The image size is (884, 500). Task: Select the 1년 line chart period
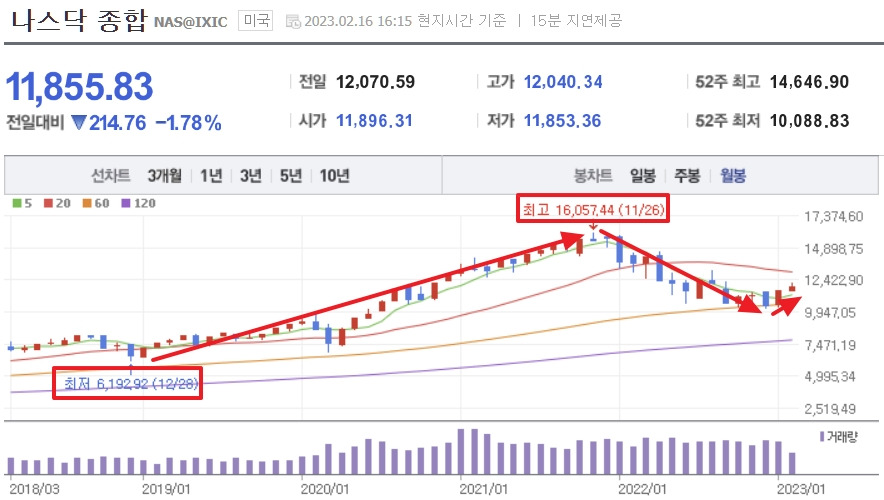211,176
